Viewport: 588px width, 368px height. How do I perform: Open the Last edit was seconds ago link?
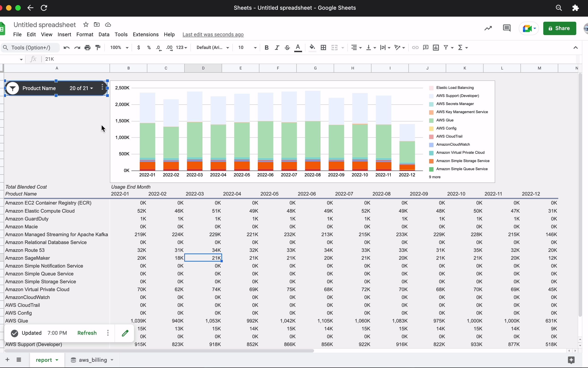[x=213, y=35]
